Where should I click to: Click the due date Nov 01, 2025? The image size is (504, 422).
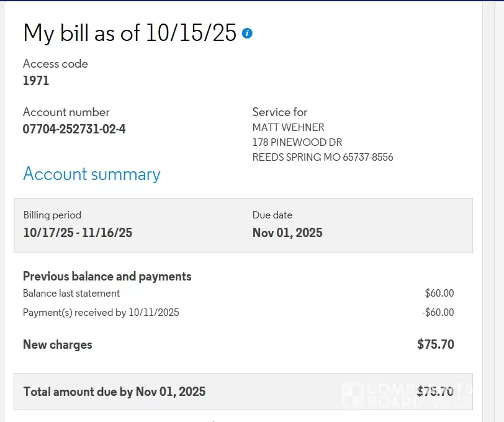[x=287, y=233]
